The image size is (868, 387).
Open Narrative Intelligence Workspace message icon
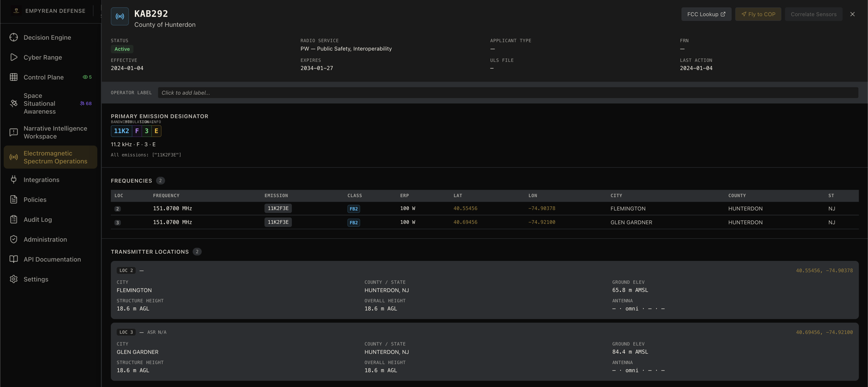pyautogui.click(x=14, y=132)
